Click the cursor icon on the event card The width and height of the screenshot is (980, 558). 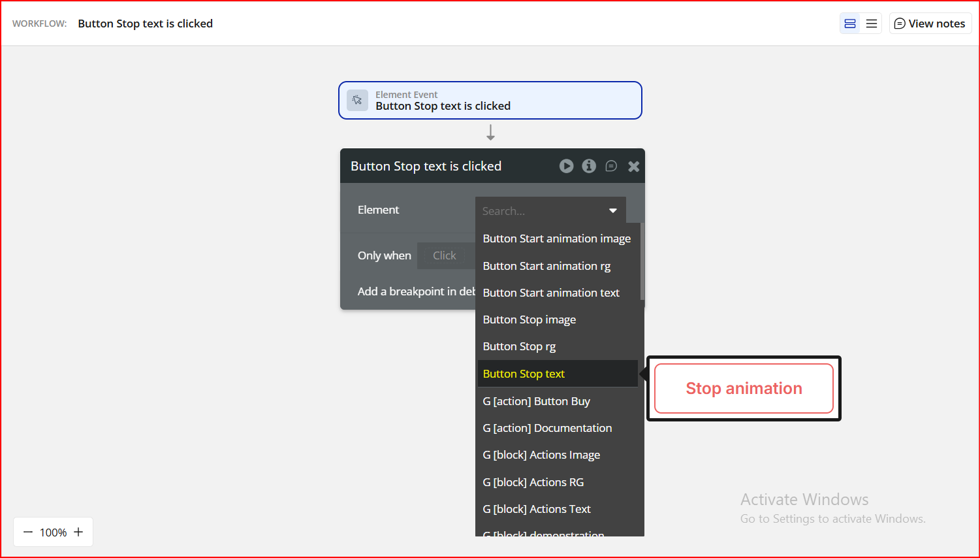[x=357, y=100]
